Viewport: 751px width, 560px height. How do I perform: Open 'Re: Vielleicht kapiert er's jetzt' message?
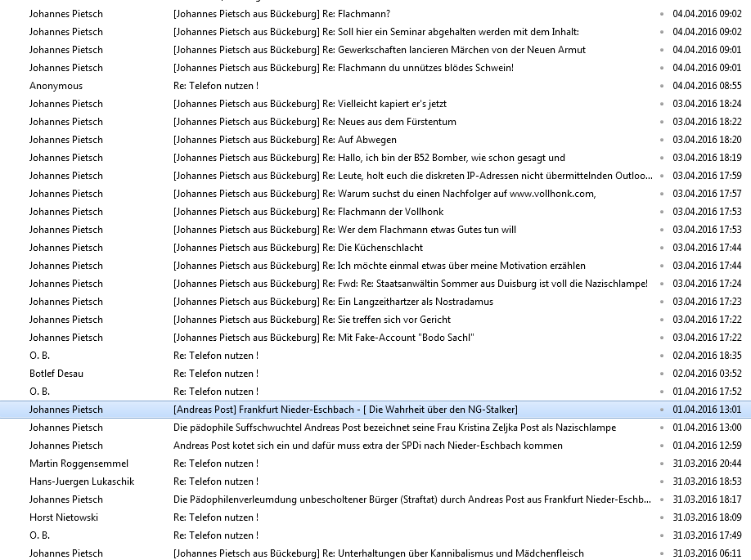tap(375, 104)
